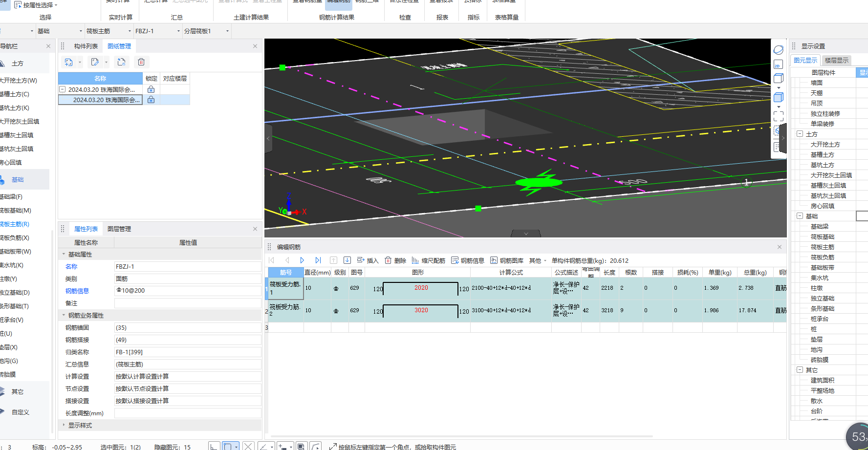
Task: Collapse 其它 group in display settings
Action: tap(800, 369)
